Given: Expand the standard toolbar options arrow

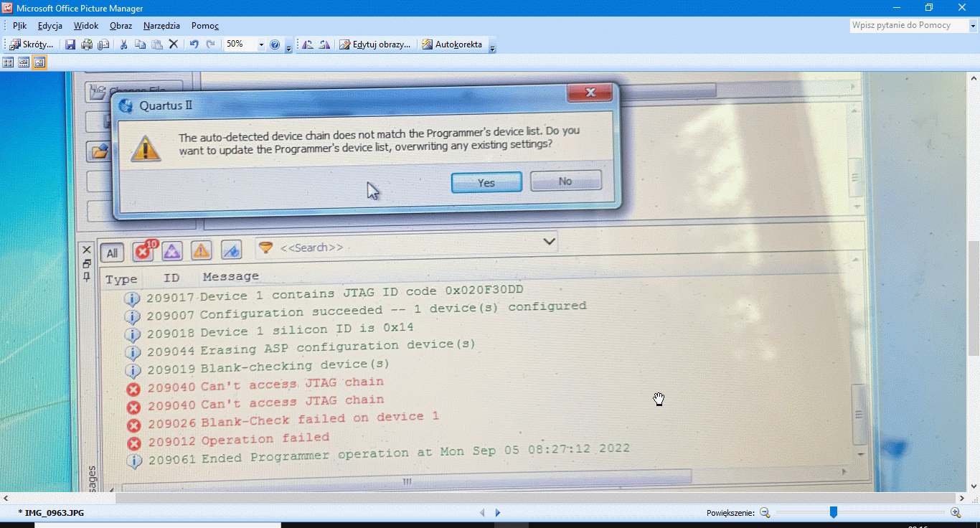Looking at the screenshot, I should (288, 47).
